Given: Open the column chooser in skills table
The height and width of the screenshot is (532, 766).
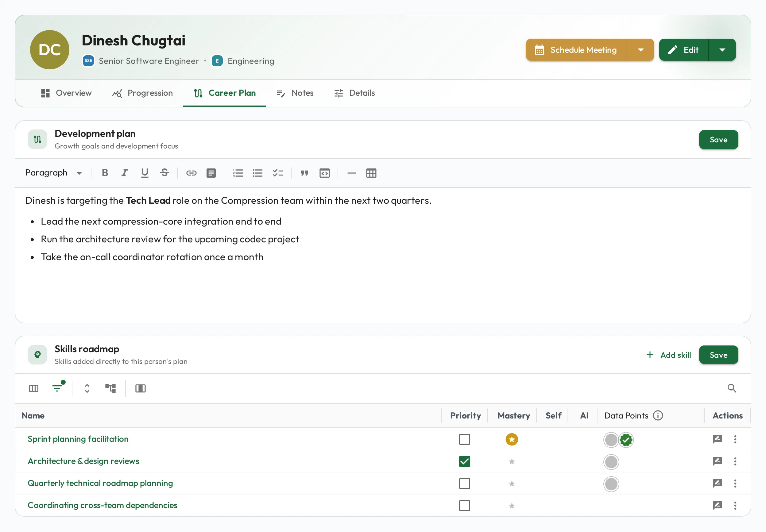Looking at the screenshot, I should (x=34, y=388).
